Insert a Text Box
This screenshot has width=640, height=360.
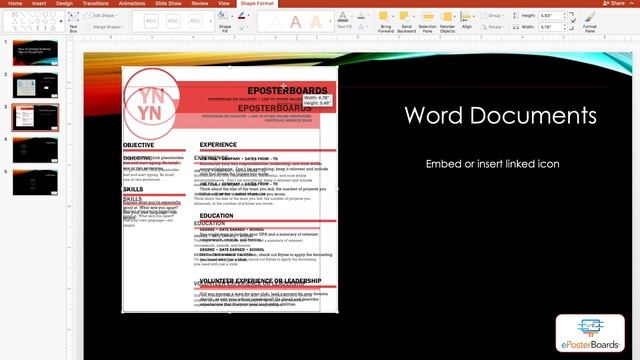(x=73, y=22)
